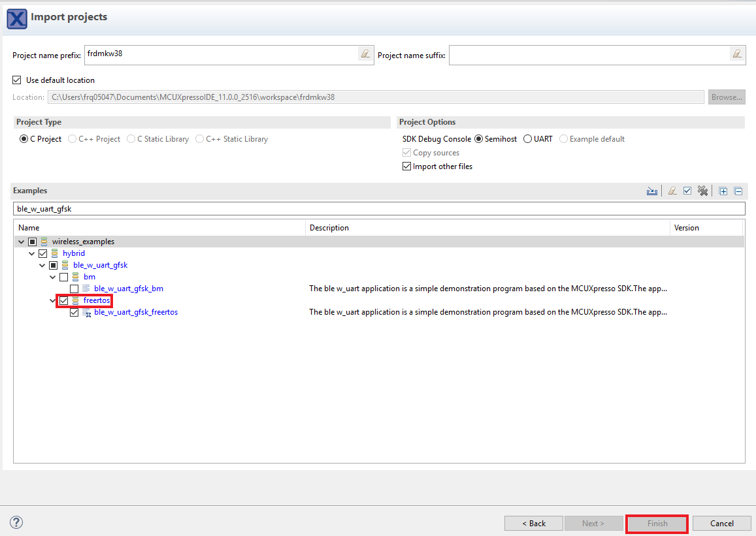Select the UART debug console radio button
The height and width of the screenshot is (536, 756).
pyautogui.click(x=527, y=139)
